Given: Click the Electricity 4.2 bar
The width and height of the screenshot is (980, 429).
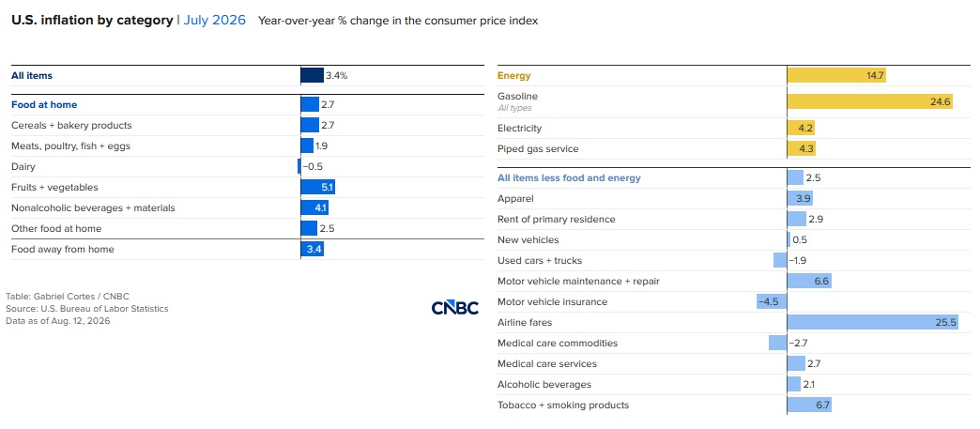Looking at the screenshot, I should tap(801, 129).
